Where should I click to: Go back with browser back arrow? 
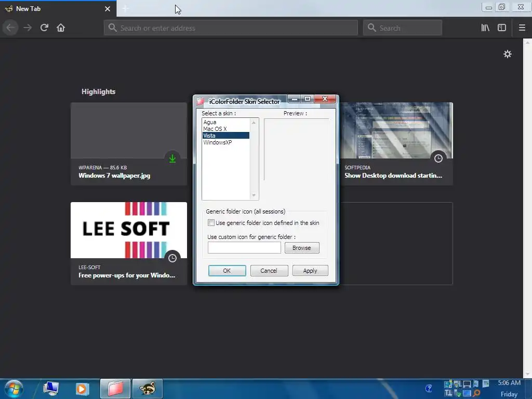pos(10,28)
